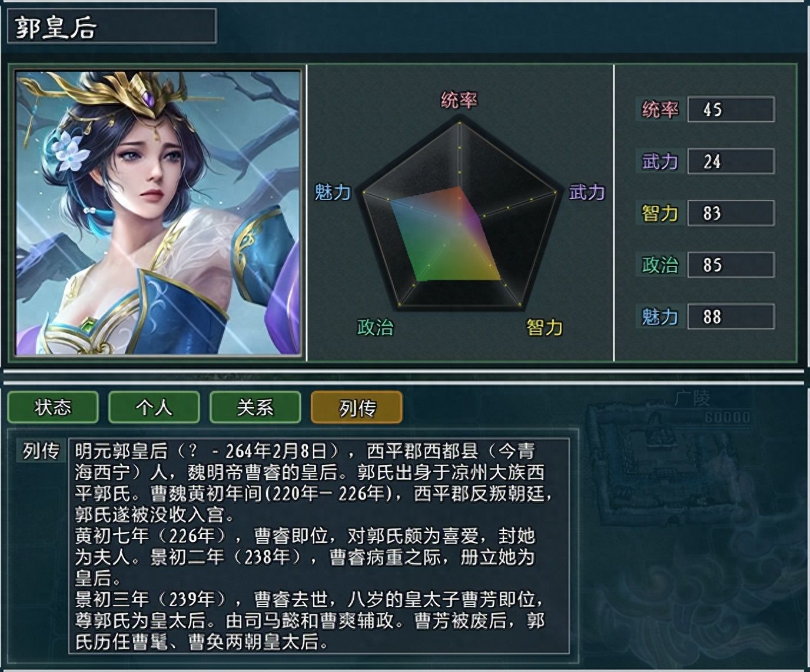The height and width of the screenshot is (672, 810).
Task: Select the 关系 tab
Action: (255, 407)
